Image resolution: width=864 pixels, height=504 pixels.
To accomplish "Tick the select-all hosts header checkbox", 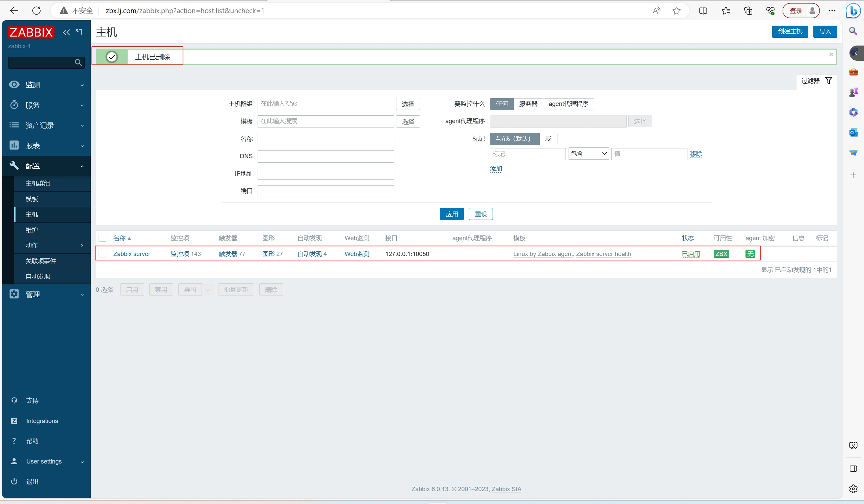I will click(x=103, y=238).
